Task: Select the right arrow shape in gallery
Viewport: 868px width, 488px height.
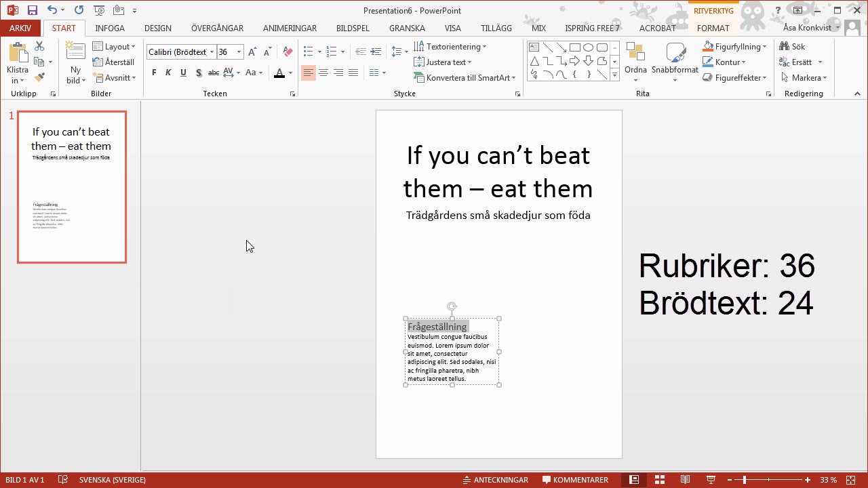Action: click(x=574, y=61)
